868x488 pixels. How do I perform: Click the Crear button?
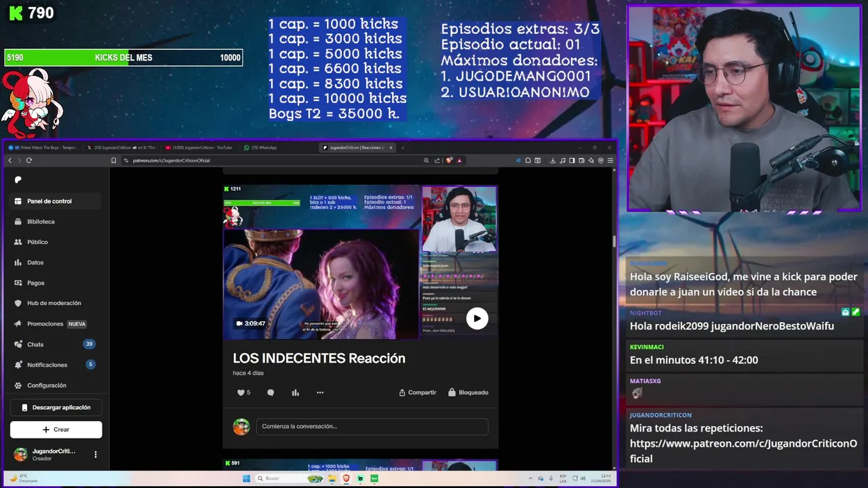(x=56, y=429)
